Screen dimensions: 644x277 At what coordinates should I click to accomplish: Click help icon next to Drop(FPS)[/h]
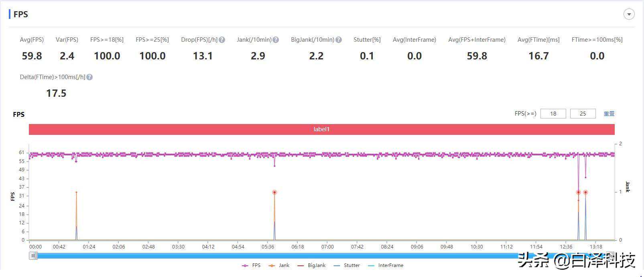222,40
